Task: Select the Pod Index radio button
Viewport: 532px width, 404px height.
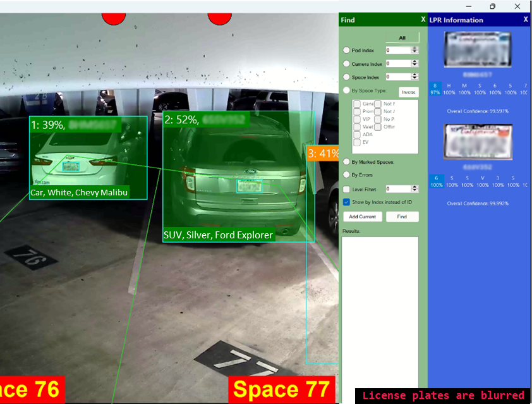Action: (346, 50)
